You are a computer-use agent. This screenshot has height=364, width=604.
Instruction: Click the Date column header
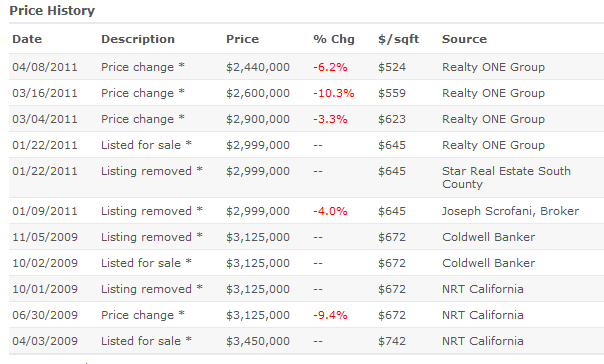point(27,39)
